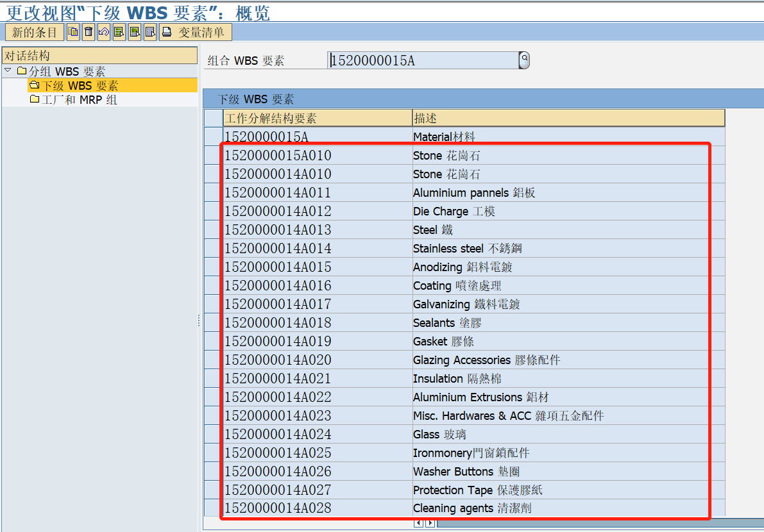The width and height of the screenshot is (764, 532).
Task: Click the WBS cell 1520000014A017
Action: (318, 304)
